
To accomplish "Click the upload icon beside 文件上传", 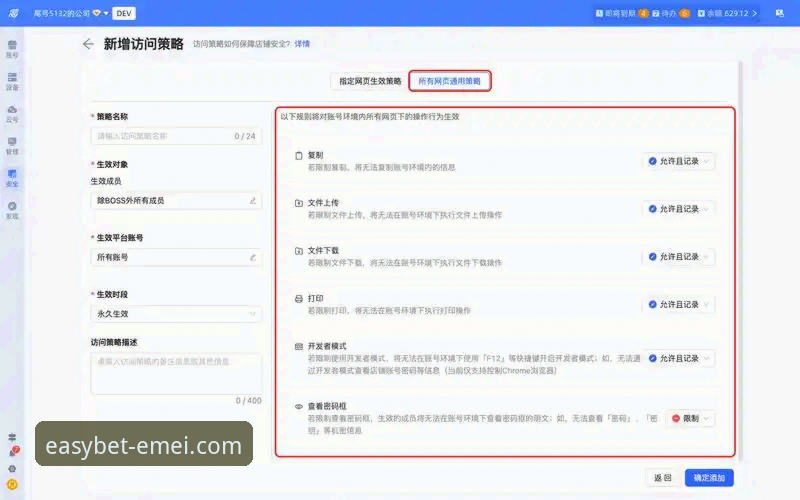I will point(299,203).
